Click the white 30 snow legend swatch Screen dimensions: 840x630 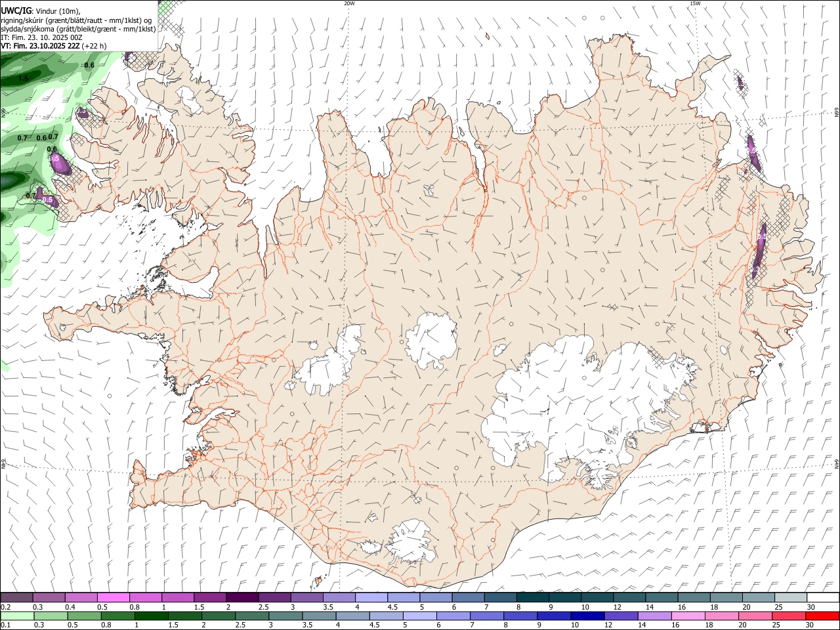click(x=823, y=597)
